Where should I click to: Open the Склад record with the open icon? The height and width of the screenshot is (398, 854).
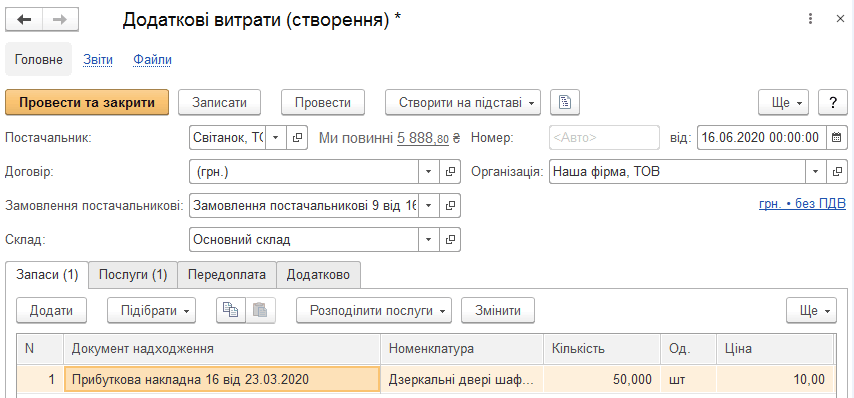click(450, 240)
